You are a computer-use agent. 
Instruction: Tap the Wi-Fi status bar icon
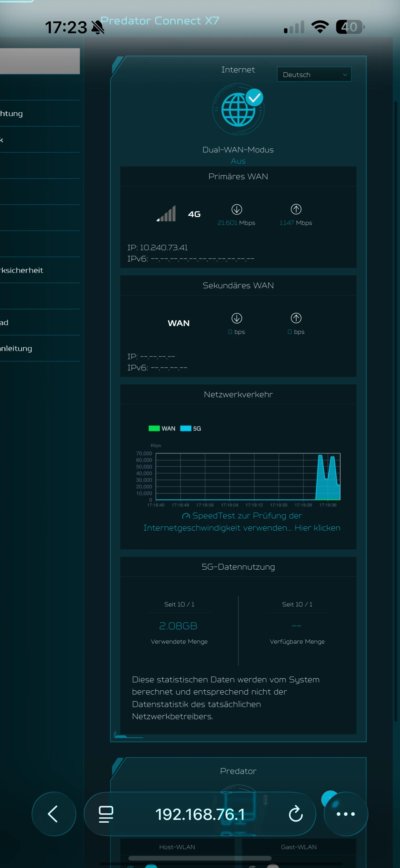click(320, 27)
